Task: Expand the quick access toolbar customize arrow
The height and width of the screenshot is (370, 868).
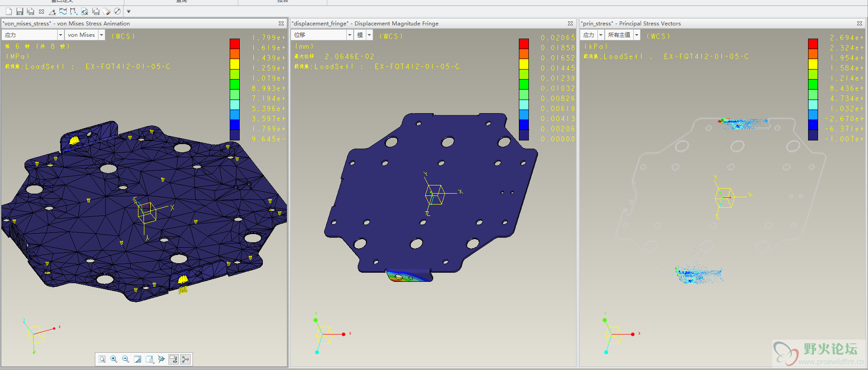Action: [128, 11]
